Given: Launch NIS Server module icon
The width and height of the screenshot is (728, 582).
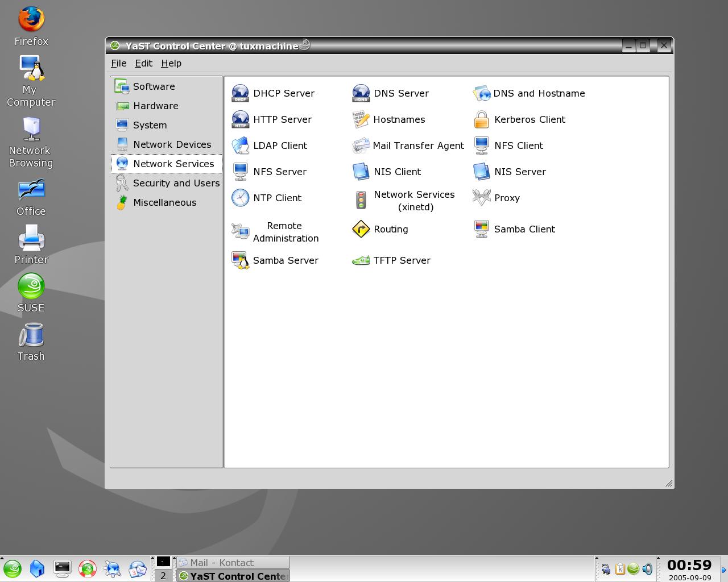Looking at the screenshot, I should [482, 172].
